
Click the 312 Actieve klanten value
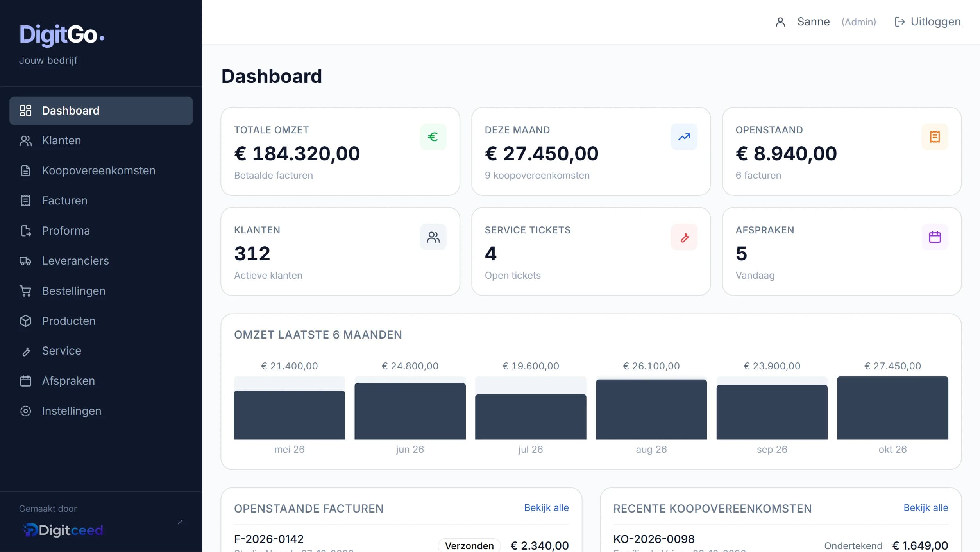click(x=252, y=254)
